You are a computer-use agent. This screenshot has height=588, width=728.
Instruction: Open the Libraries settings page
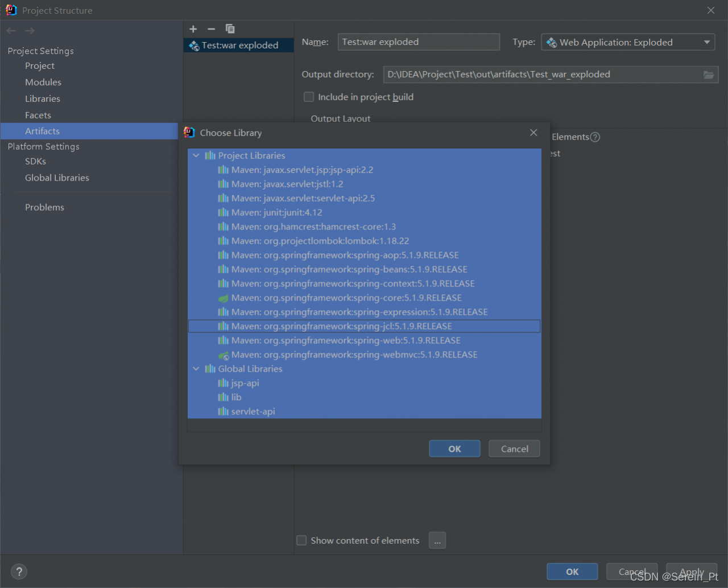(43, 99)
